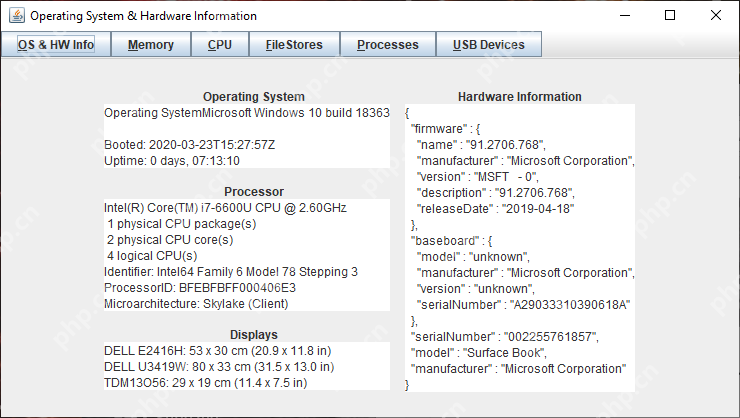Screen dimensions: 740x418
Task: Show the USB Devices tab
Action: (x=488, y=44)
